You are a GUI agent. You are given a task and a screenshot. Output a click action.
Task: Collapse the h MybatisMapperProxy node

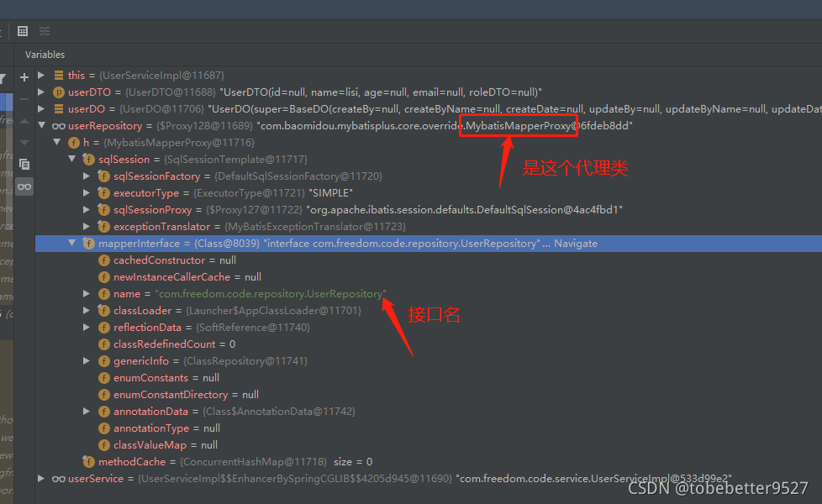tap(56, 142)
